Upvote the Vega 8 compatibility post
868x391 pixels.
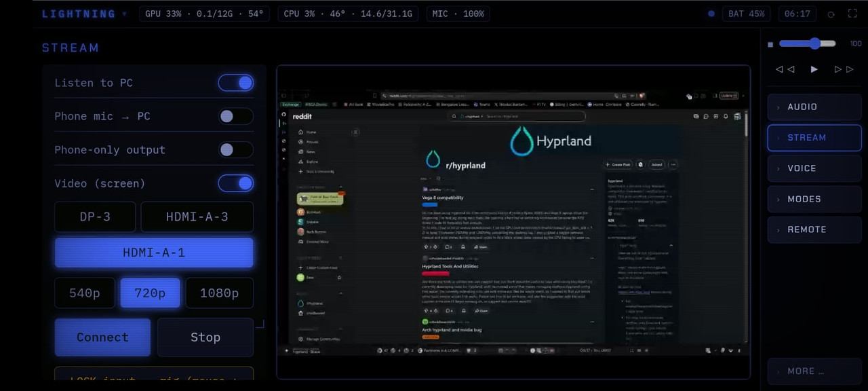pos(426,247)
